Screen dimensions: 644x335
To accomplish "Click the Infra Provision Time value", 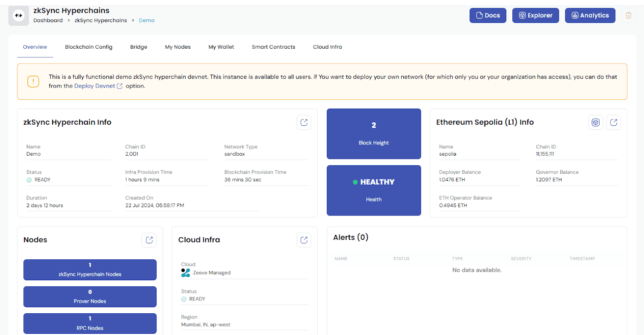I will (142, 180).
